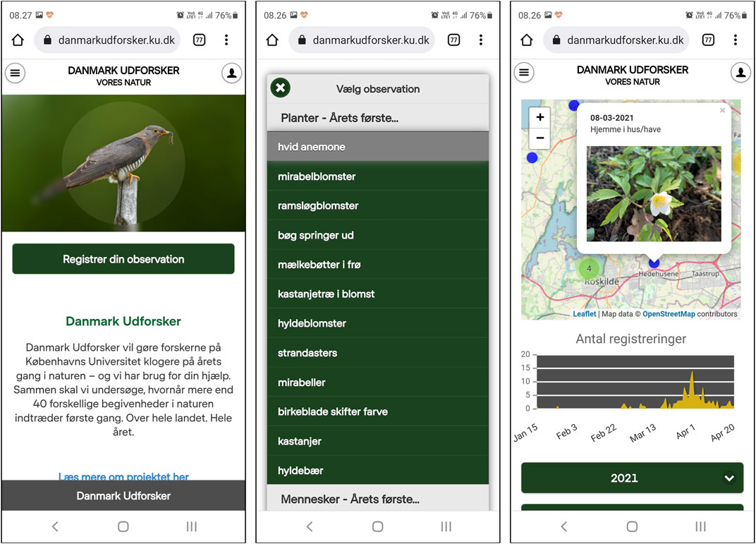Open the 2021 year dropdown

click(x=632, y=478)
